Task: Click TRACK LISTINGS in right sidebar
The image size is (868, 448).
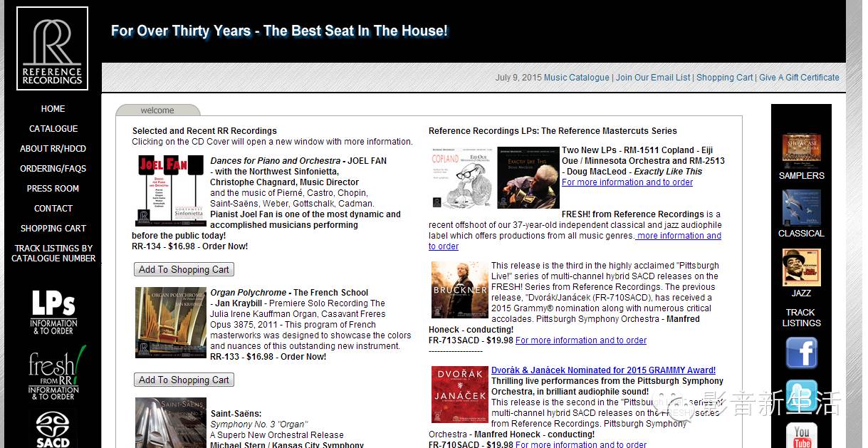Action: [801, 318]
